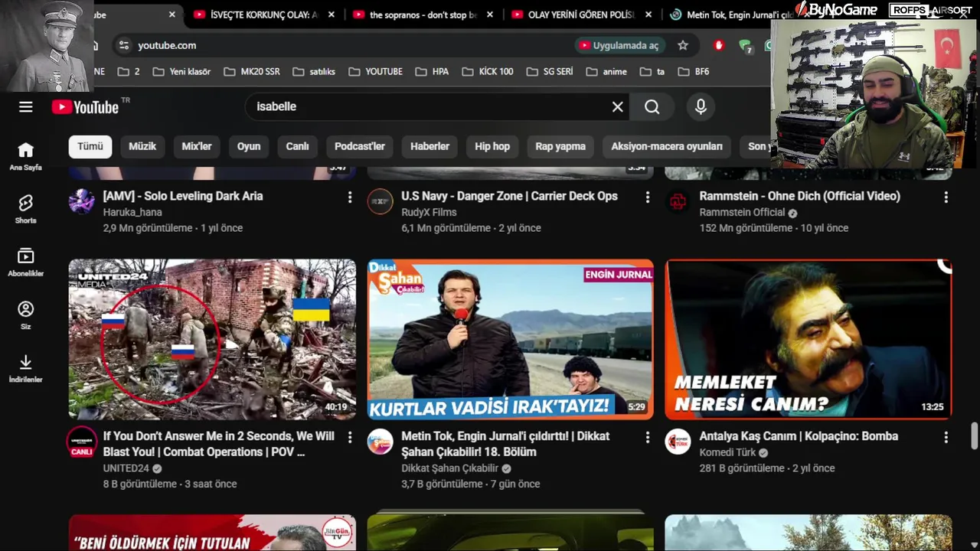Open the YouTube hamburger guide menu
The height and width of the screenshot is (551, 980).
pyautogui.click(x=26, y=107)
